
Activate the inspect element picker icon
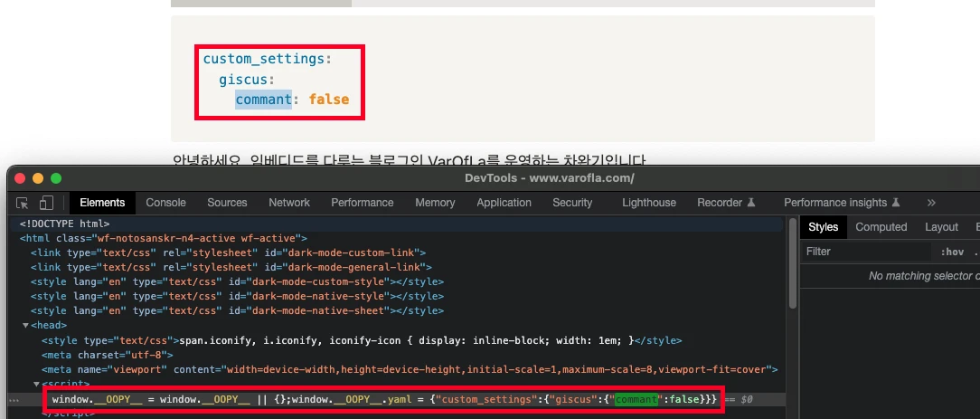(x=23, y=203)
